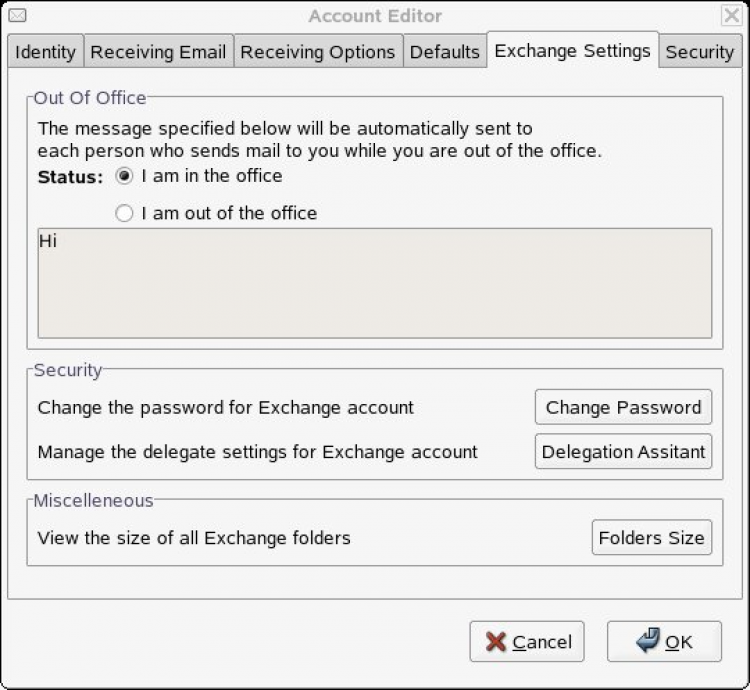Confirm settings with the OK button
Screen dimensions: 750x690
click(x=664, y=642)
